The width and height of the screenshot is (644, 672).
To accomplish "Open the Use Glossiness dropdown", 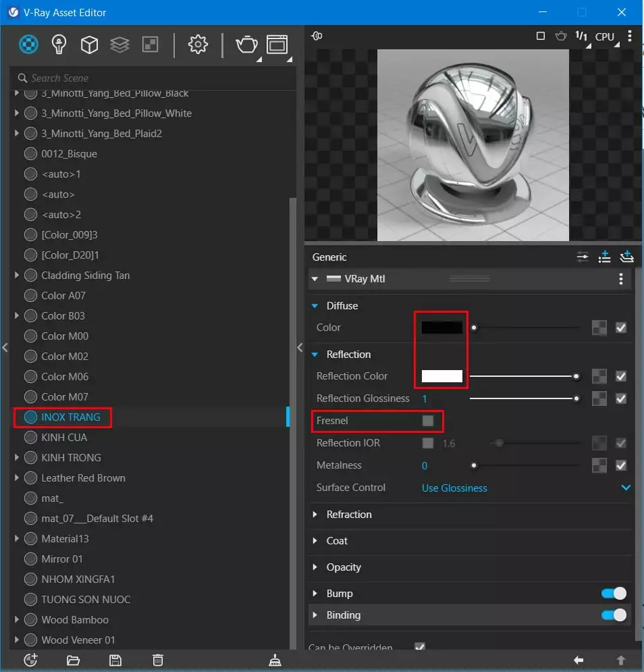I will pyautogui.click(x=454, y=488).
